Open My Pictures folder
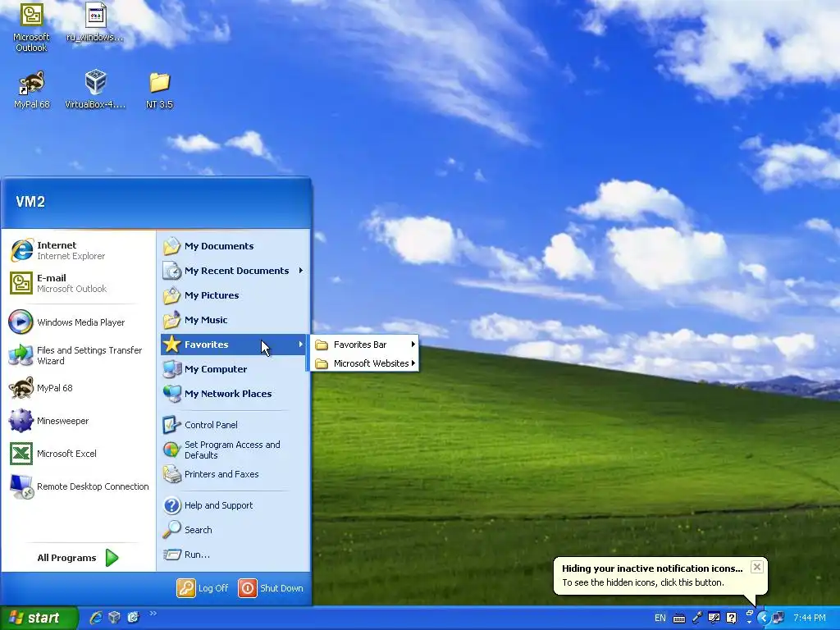This screenshot has height=630, width=840. 234,295
